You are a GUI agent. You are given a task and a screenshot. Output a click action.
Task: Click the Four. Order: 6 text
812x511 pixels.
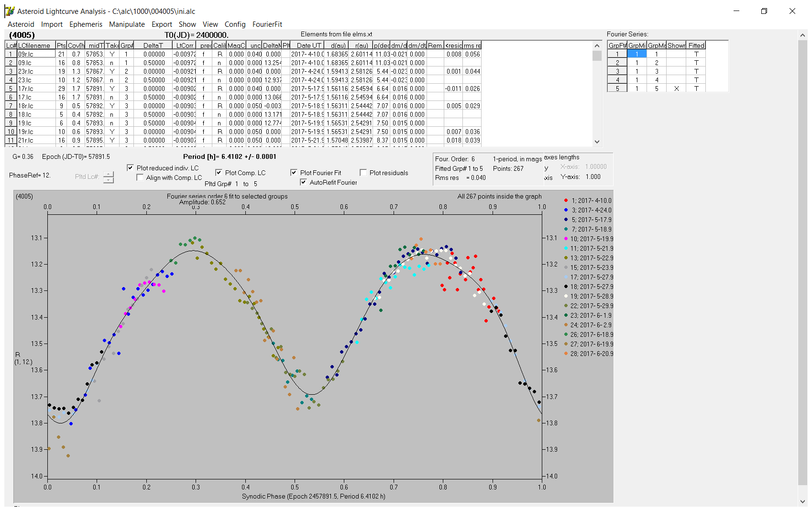point(455,159)
